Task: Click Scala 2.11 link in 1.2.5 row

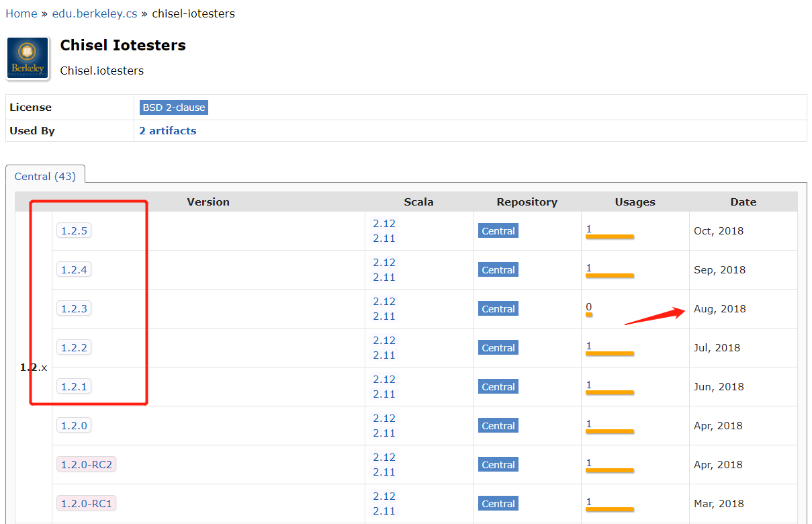Action: 384,238
